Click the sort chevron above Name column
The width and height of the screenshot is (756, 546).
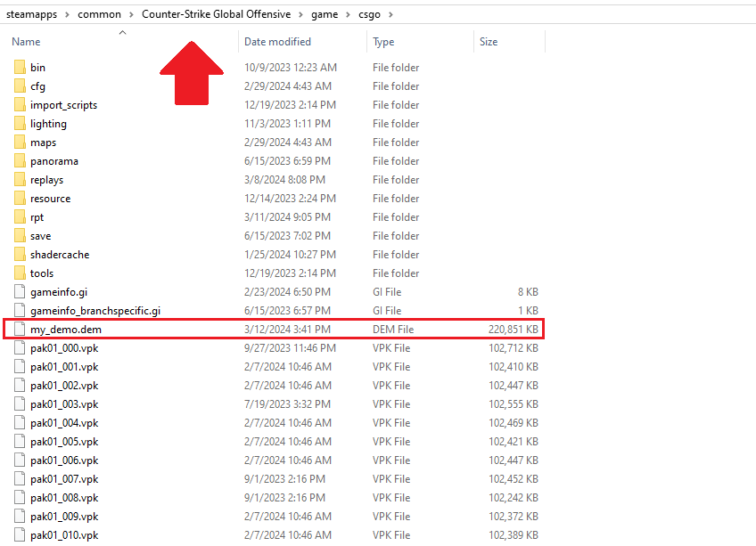click(122, 32)
